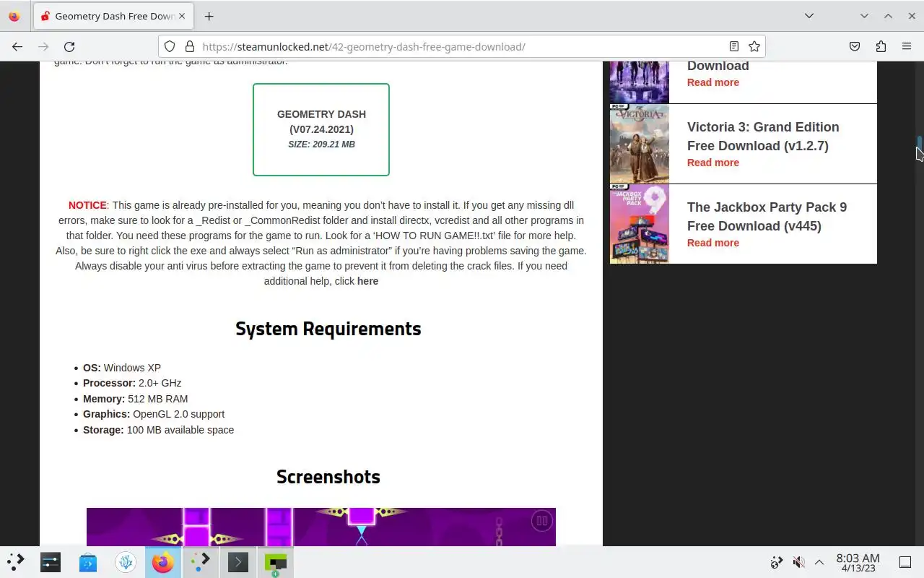The height and width of the screenshot is (578, 924).
Task: Click the Geometry Dash download box
Action: 321,129
